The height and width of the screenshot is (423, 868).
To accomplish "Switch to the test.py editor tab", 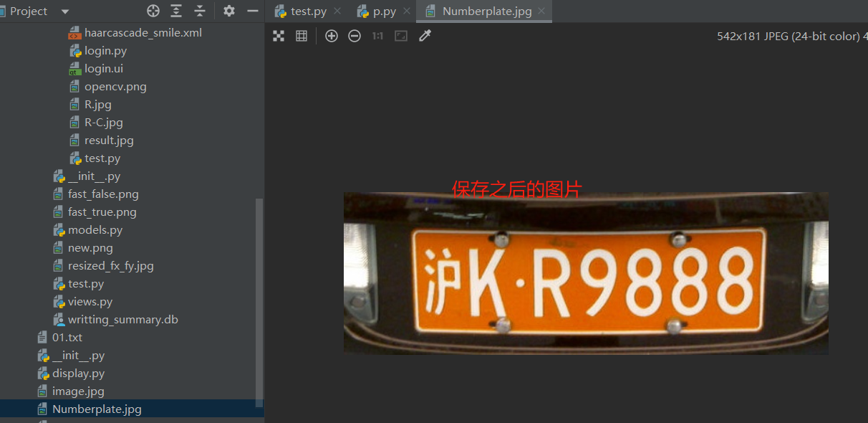I will pos(308,11).
